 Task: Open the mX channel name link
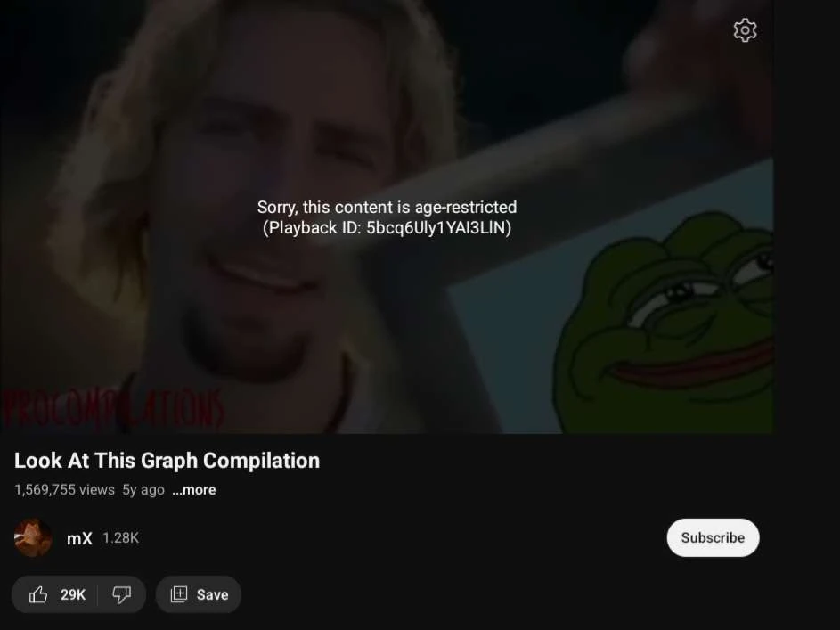pyautogui.click(x=79, y=538)
